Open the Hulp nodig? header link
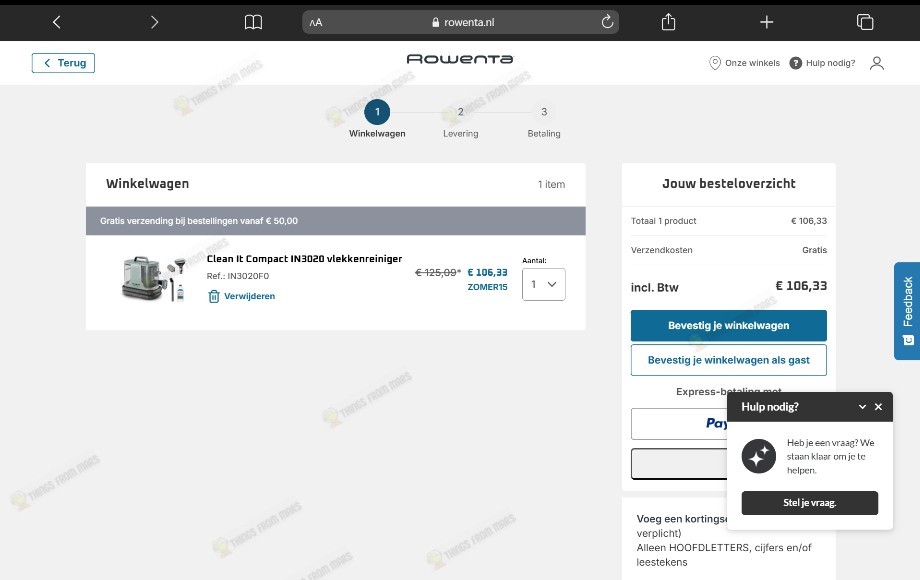Viewport: 920px width, 580px height. 822,63
